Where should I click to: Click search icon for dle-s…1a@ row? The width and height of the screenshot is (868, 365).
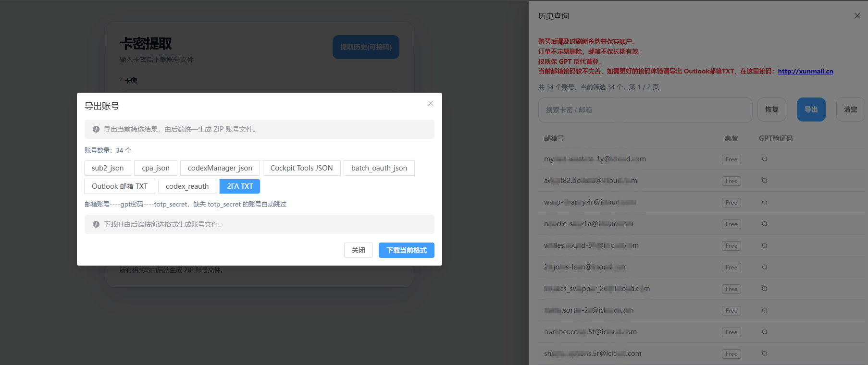(x=765, y=224)
